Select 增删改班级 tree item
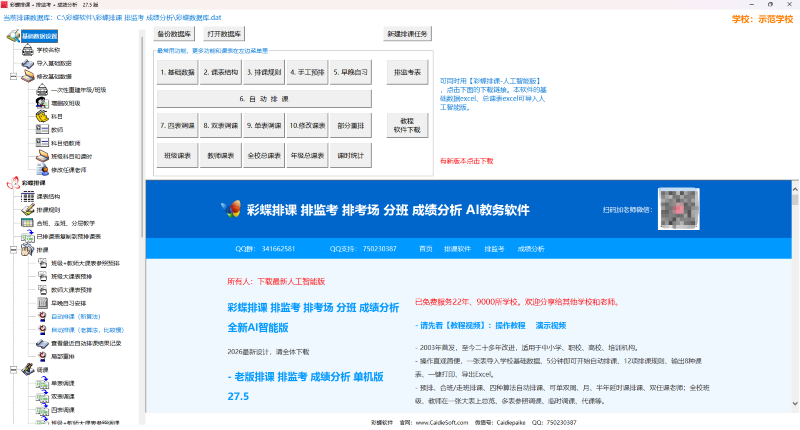Screen dimensions: 800x430 pos(65,103)
